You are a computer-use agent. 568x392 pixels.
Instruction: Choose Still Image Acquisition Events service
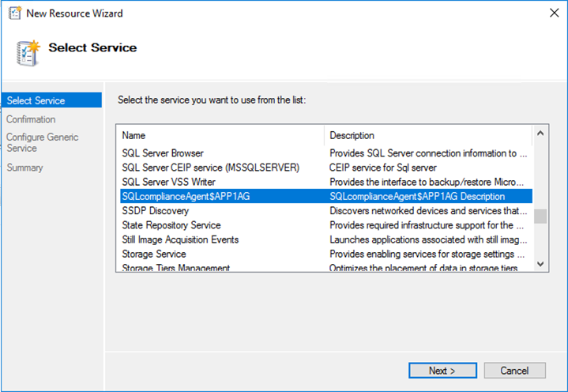180,239
